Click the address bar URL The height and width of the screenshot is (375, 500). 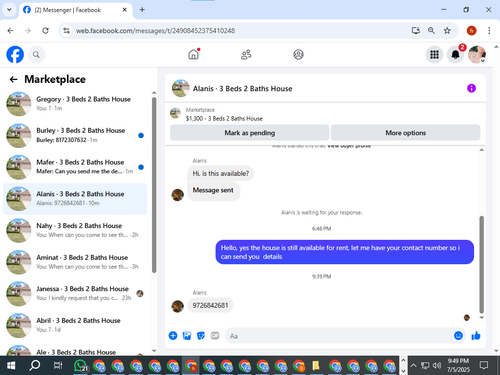(x=155, y=31)
